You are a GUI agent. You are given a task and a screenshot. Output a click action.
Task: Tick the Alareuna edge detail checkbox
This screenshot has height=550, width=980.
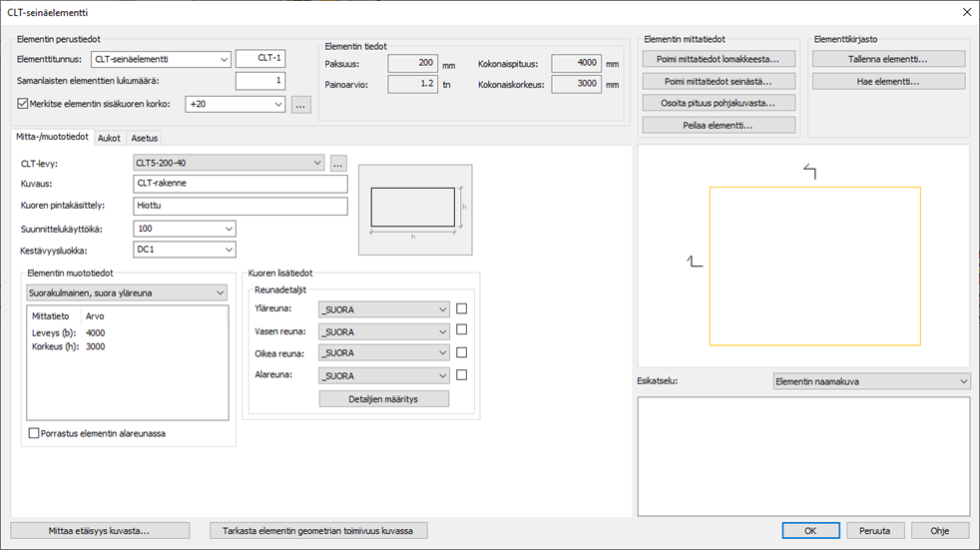(x=462, y=375)
